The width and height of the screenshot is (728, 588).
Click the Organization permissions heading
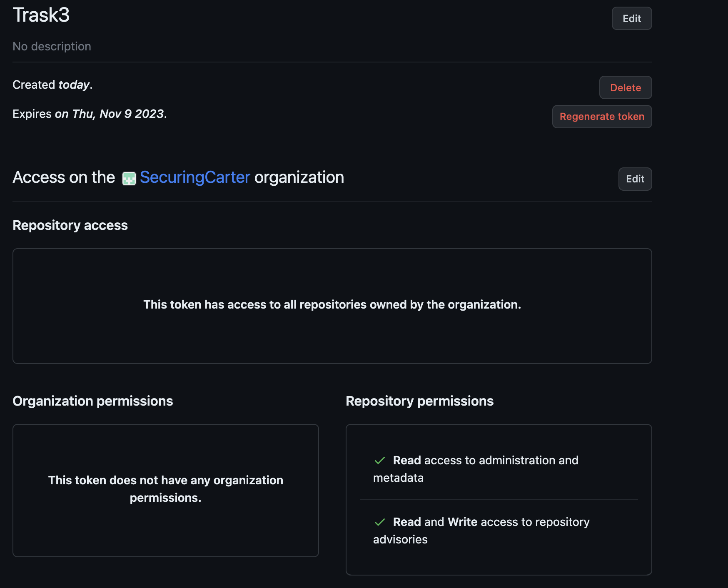point(93,401)
